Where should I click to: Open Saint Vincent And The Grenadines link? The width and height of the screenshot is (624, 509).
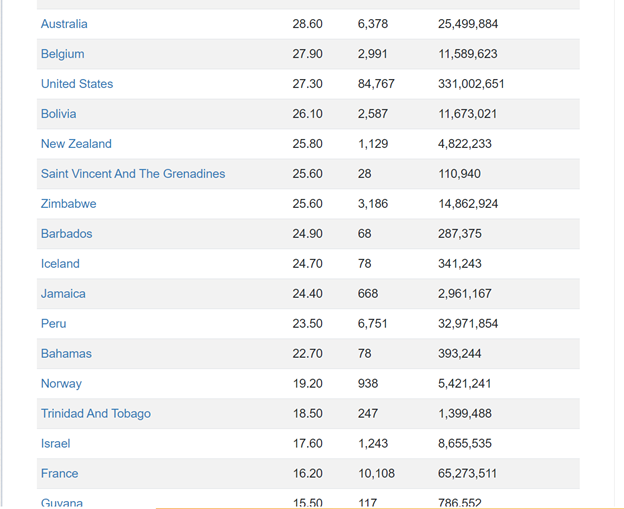[133, 174]
